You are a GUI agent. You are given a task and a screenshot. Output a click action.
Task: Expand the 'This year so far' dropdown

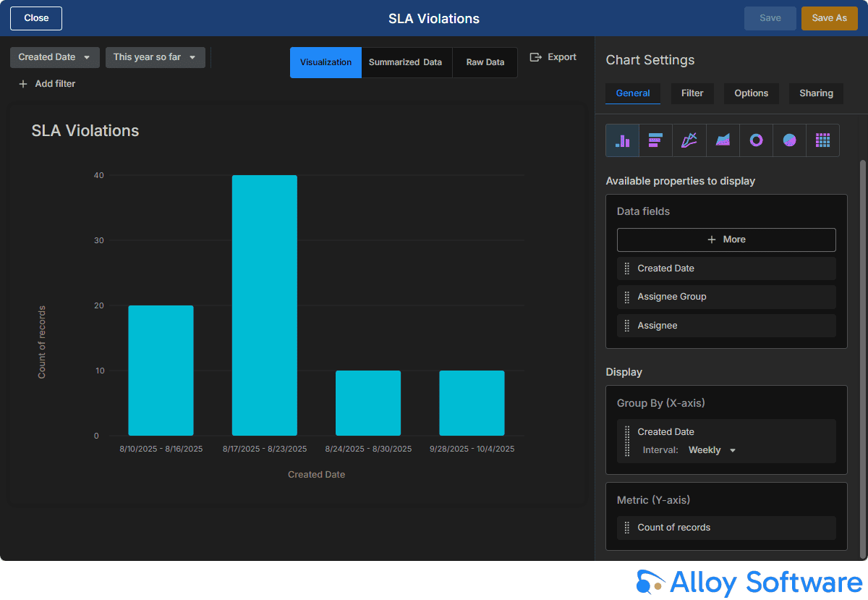(155, 57)
